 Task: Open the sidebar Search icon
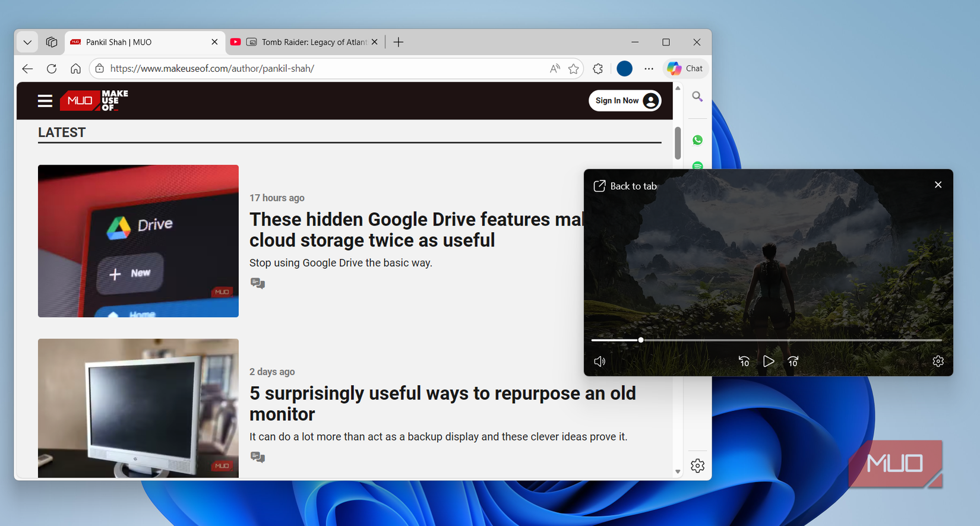click(x=697, y=96)
